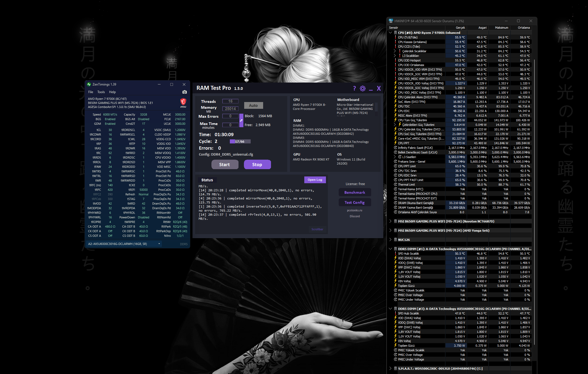Click the chip icon beside NUC126
Screen dimensions: 588x374
click(x=396, y=240)
